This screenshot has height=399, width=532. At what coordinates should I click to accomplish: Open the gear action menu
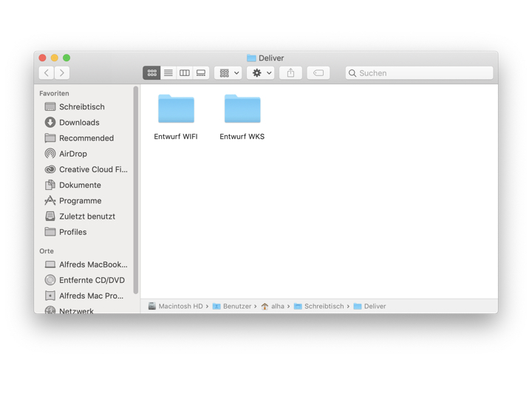click(261, 73)
